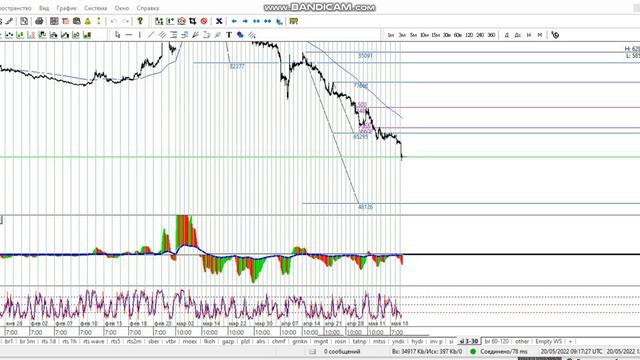Image resolution: width=640 pixels, height=360 pixels.
Task: Select the Fibonacci levels tool
Action: 173,35
